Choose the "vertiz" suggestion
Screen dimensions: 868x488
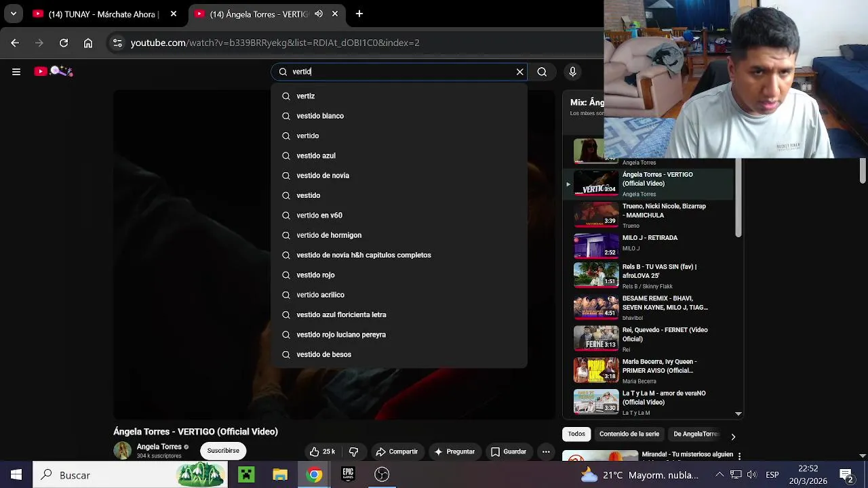click(x=399, y=96)
